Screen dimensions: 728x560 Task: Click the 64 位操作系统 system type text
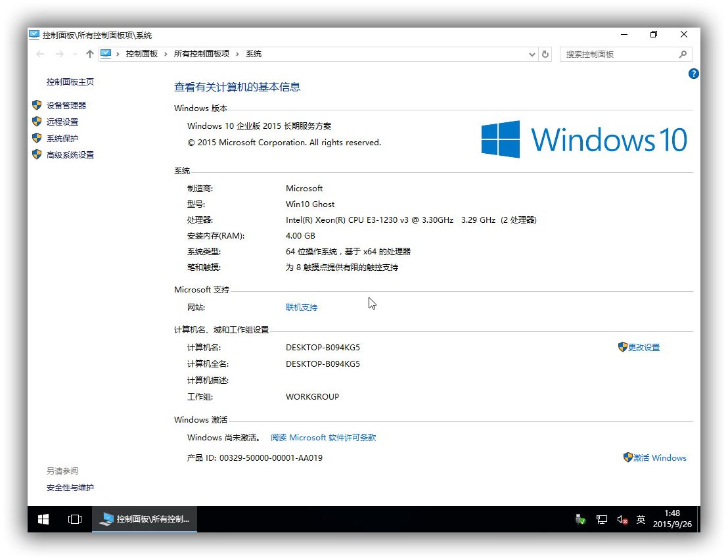pos(348,252)
